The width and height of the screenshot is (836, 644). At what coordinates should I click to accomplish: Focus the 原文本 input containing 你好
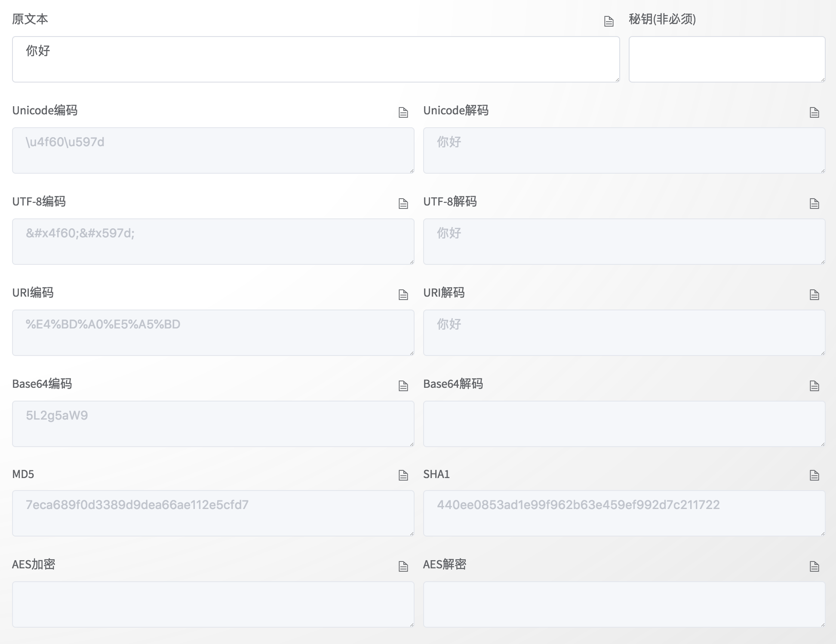316,59
